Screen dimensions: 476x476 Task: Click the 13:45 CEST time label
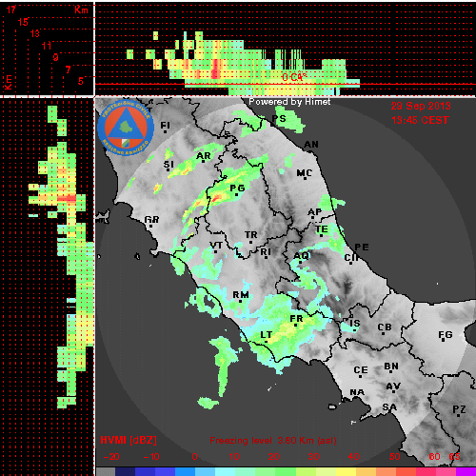[x=421, y=120]
